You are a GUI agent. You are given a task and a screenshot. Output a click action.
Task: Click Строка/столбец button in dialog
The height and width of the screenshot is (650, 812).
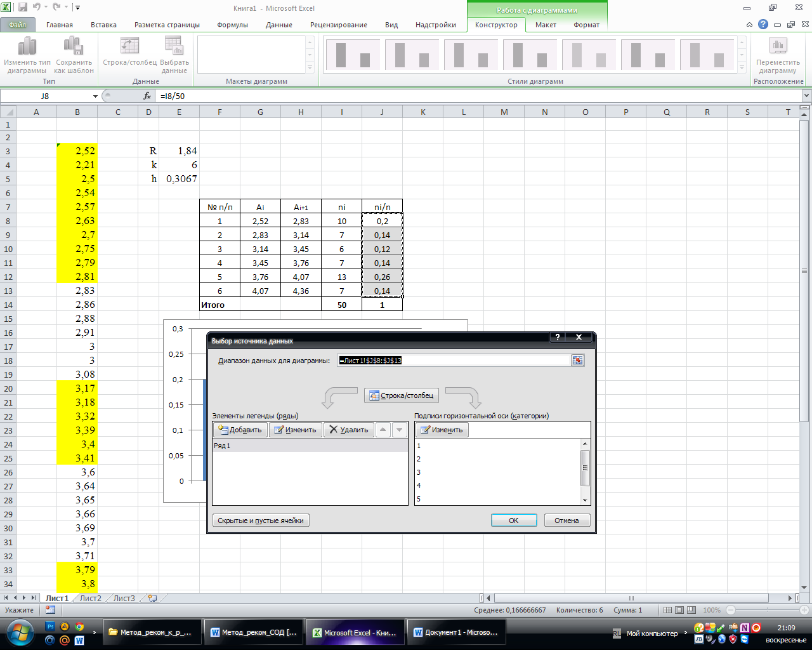[x=401, y=395]
